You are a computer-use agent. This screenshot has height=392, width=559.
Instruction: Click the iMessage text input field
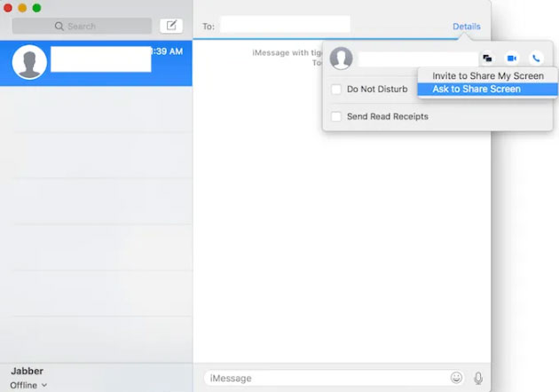[x=334, y=378]
